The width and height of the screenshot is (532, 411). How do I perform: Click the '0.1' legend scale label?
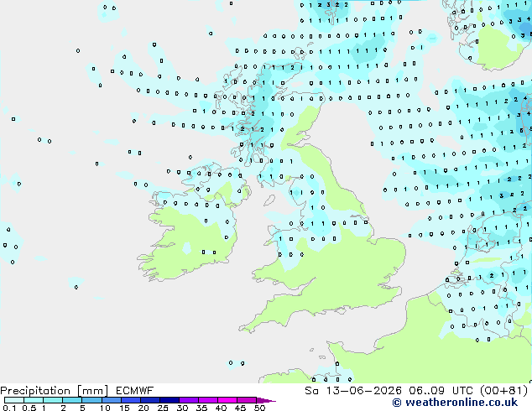9,408
